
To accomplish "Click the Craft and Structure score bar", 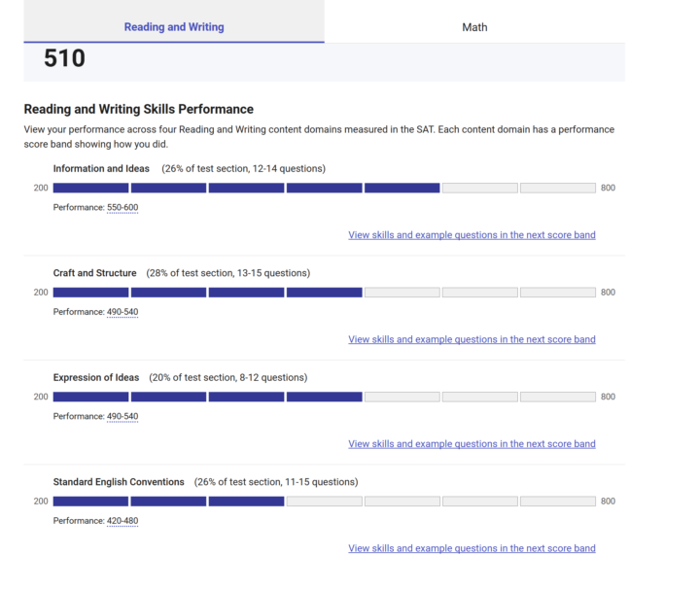I will pyautogui.click(x=324, y=293).
